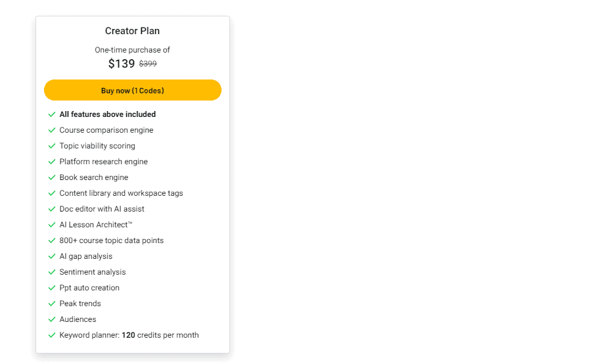Click 800+ course topic data points text

coord(111,240)
